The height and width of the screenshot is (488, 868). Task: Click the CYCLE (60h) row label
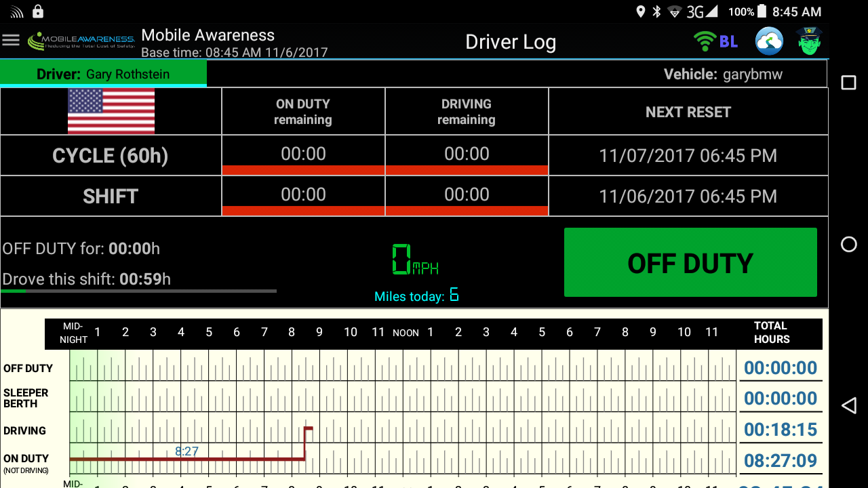pos(111,155)
